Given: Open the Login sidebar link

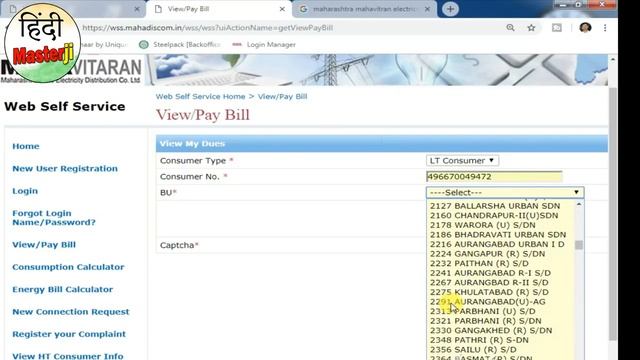Looking at the screenshot, I should [x=25, y=191].
